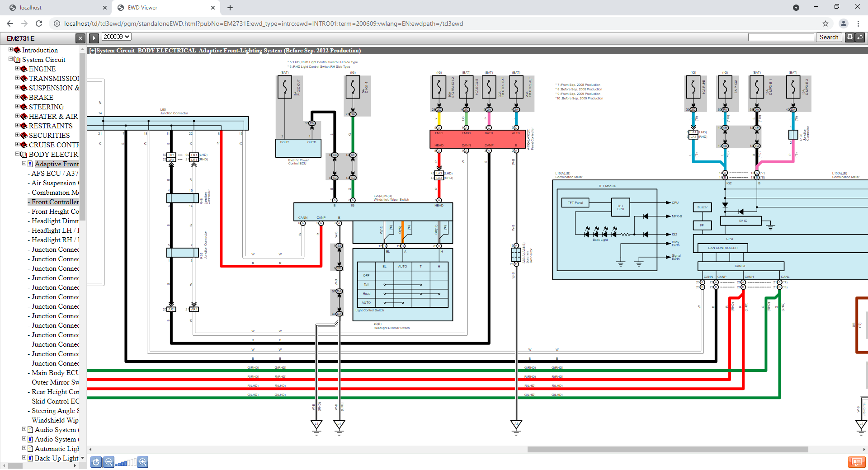Screen dimensions: 868x470
Task: Open the 200609 term dropdown
Action: (x=116, y=37)
